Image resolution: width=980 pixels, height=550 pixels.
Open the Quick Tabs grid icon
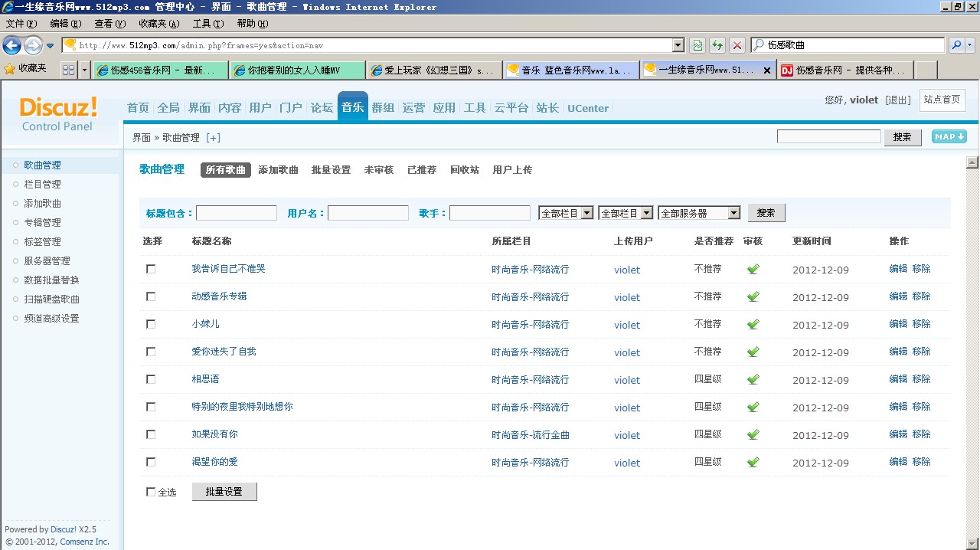[x=68, y=70]
